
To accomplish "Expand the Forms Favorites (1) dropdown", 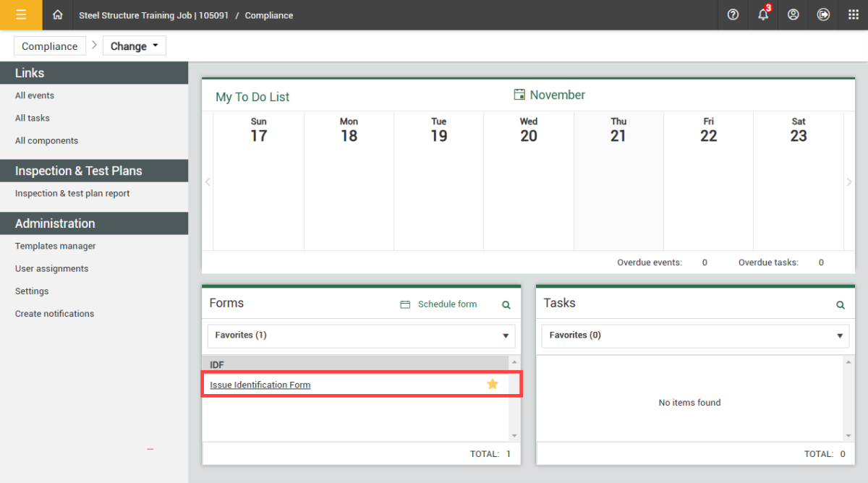I will coord(361,335).
